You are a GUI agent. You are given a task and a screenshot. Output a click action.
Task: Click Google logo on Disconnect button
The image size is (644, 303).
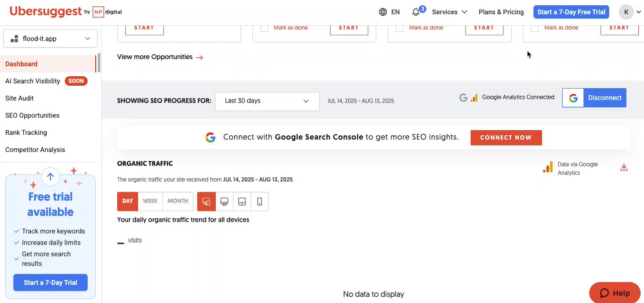[x=574, y=98]
